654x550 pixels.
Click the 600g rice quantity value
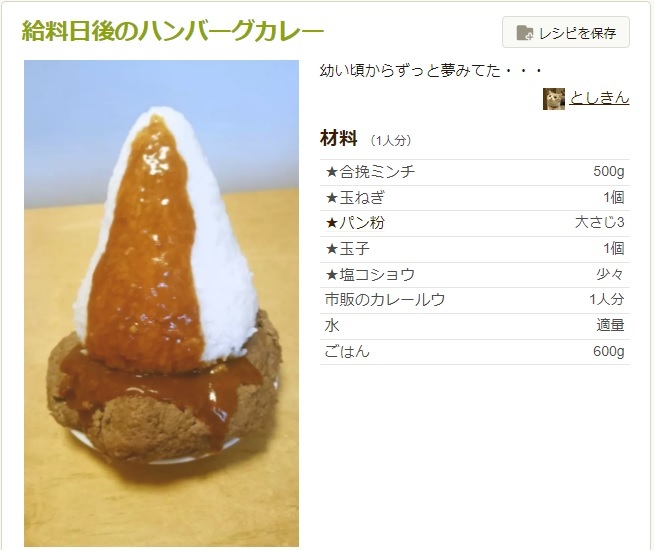pos(609,352)
